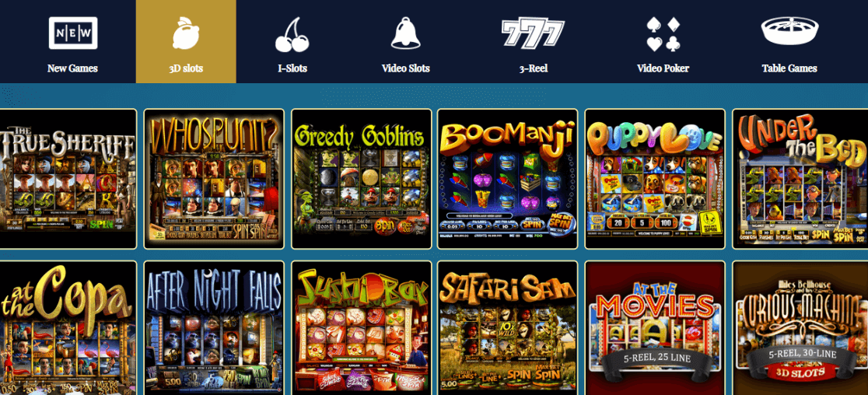The height and width of the screenshot is (395, 868).
Task: Open the Puppy Love game tile
Action: (x=655, y=179)
